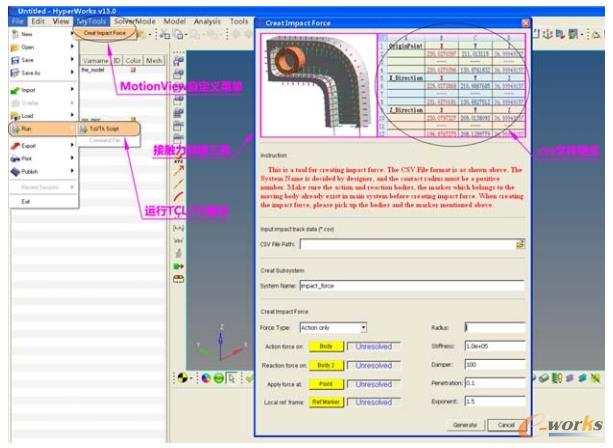The width and height of the screenshot is (613, 448).
Task: Click the Tcl/Tk Script icon in Run submenu
Action: [83, 129]
